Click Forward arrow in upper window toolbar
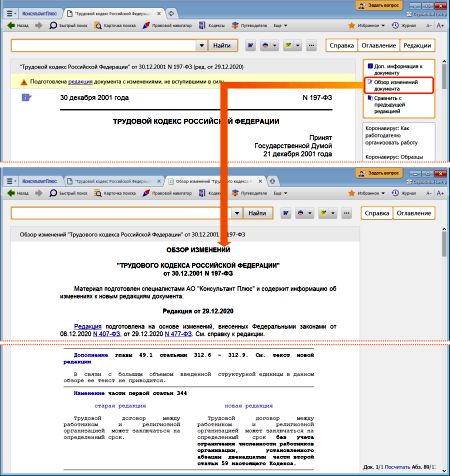Image resolution: width=450 pixels, height=476 pixels. (39, 25)
